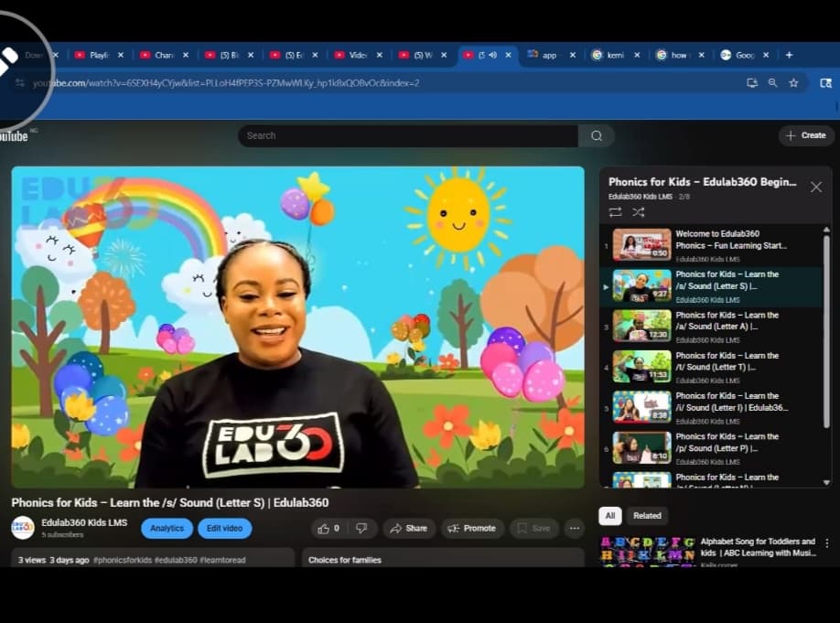
Task: Click the browser zoom magnifier icon
Action: (772, 83)
